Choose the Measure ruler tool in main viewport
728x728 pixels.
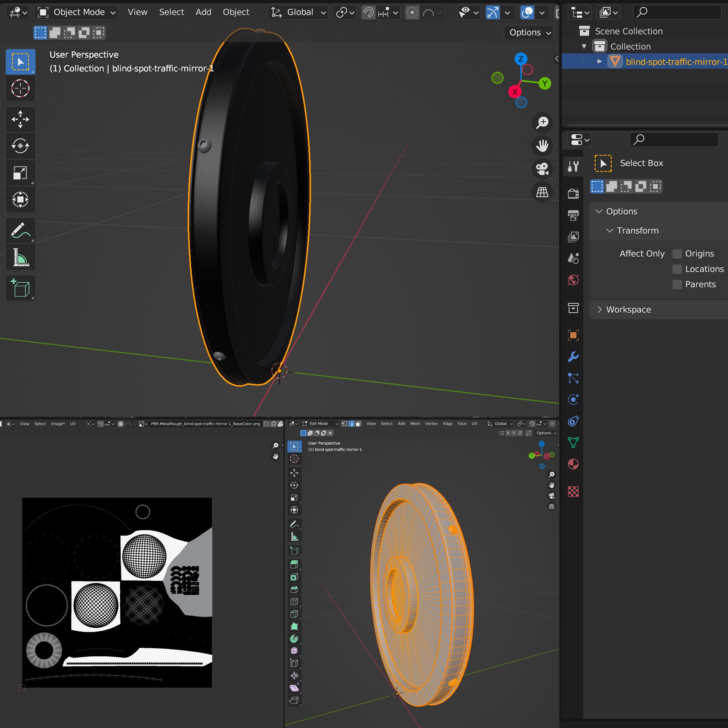(21, 258)
